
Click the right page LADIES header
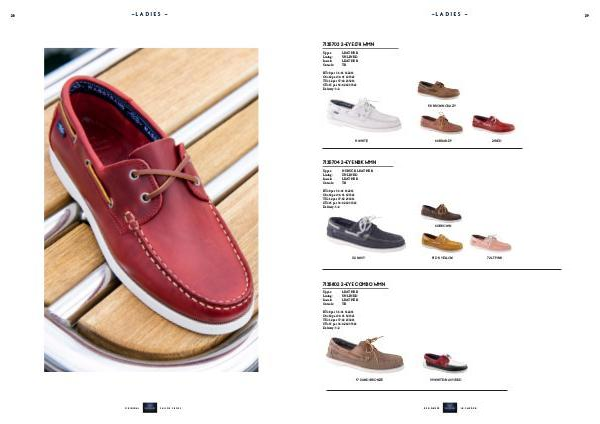(x=450, y=14)
